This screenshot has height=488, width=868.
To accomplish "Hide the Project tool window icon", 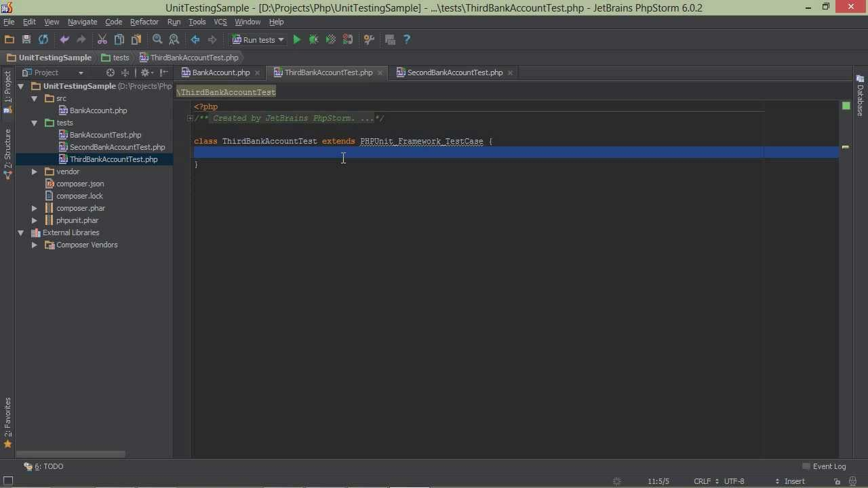I will [163, 73].
